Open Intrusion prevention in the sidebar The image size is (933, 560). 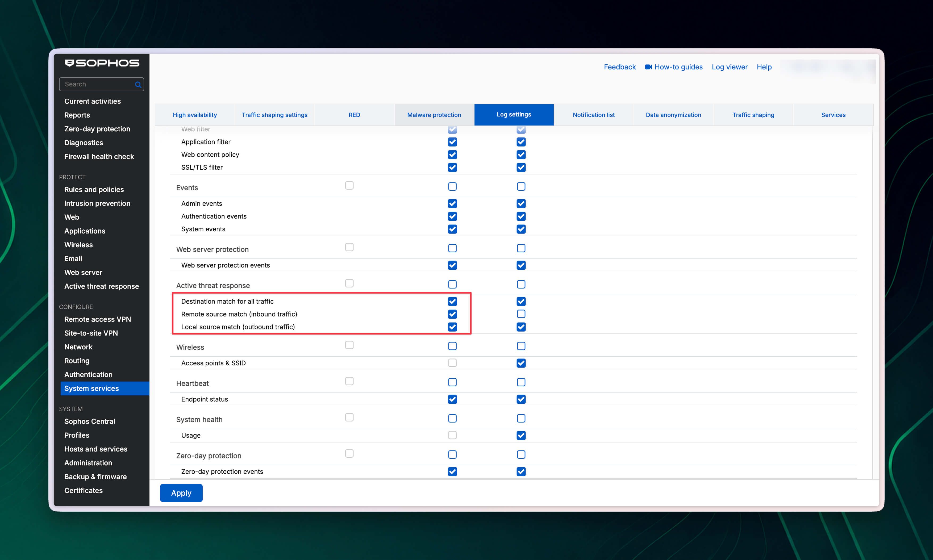click(x=97, y=203)
